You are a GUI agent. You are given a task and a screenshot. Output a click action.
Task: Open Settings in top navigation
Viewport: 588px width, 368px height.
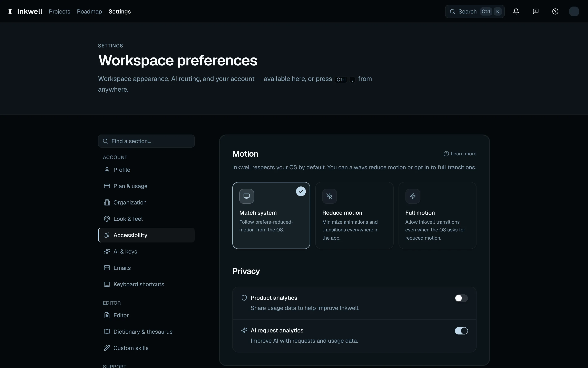point(120,11)
